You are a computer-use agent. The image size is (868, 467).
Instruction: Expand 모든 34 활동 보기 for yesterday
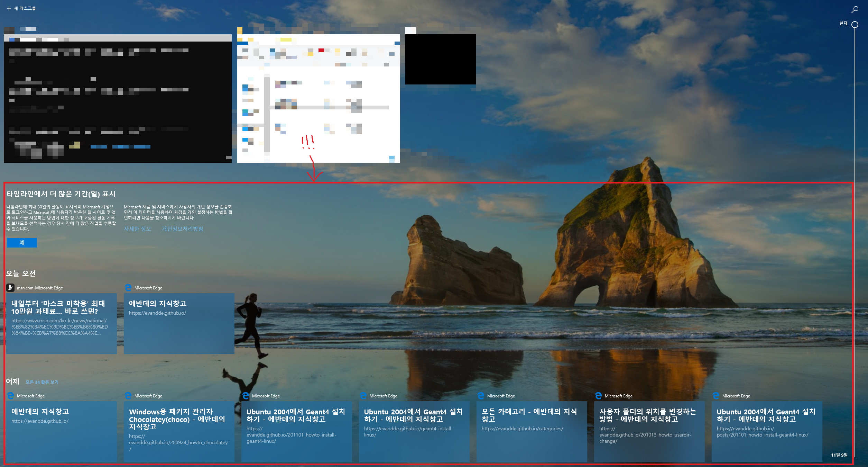(x=42, y=382)
